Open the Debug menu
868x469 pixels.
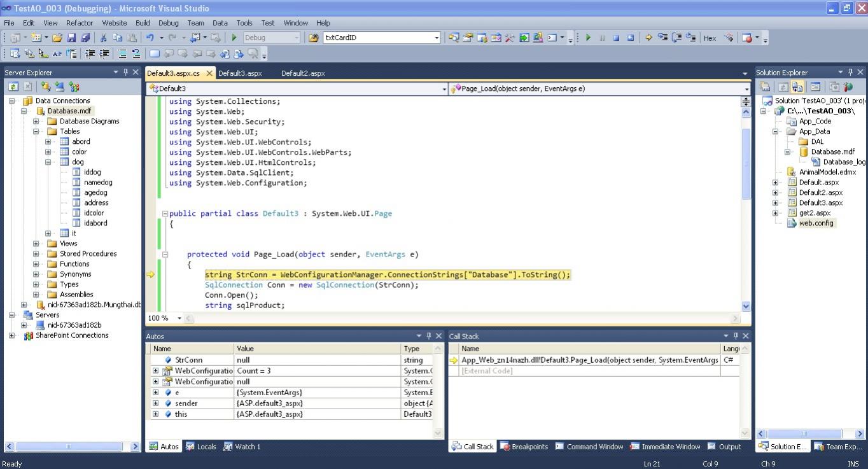168,22
